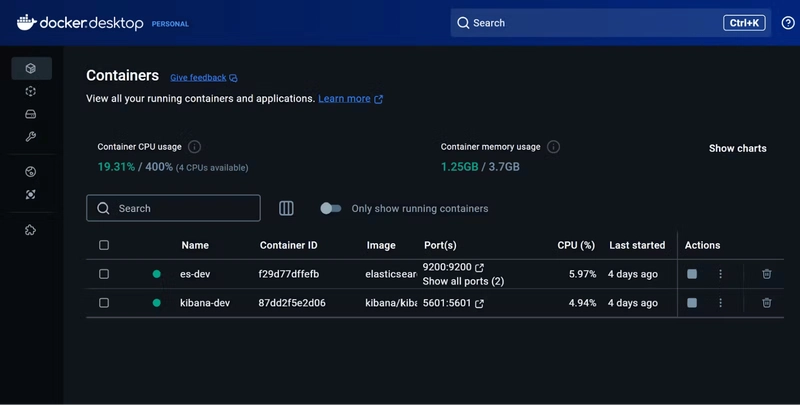Expand Show all ports for es-dev
This screenshot has width=800, height=405.
(x=463, y=282)
